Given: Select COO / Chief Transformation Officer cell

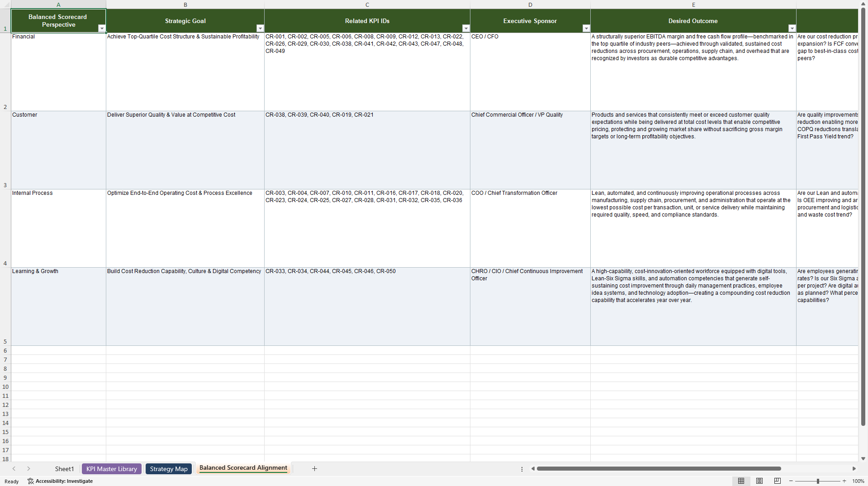Looking at the screenshot, I should [530, 228].
